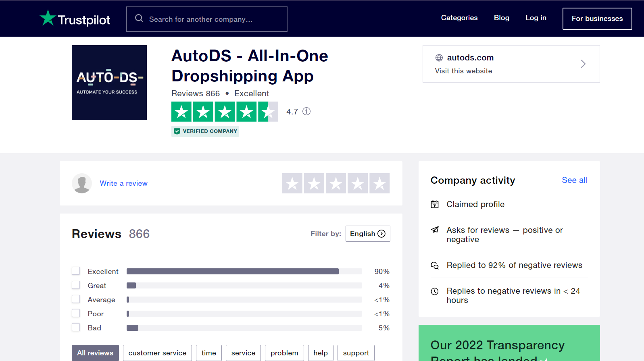Click Log in in the header
The image size is (644, 361).
tap(536, 18)
